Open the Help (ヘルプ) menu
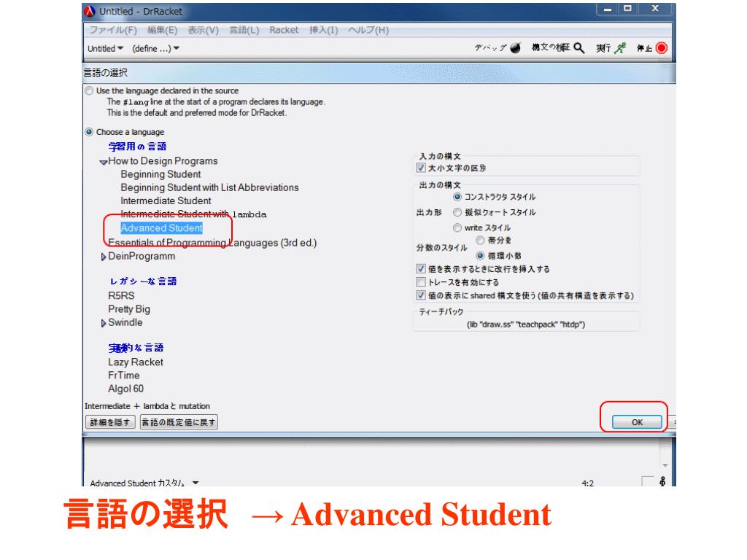This screenshot has height=560, width=747. pyautogui.click(x=368, y=30)
